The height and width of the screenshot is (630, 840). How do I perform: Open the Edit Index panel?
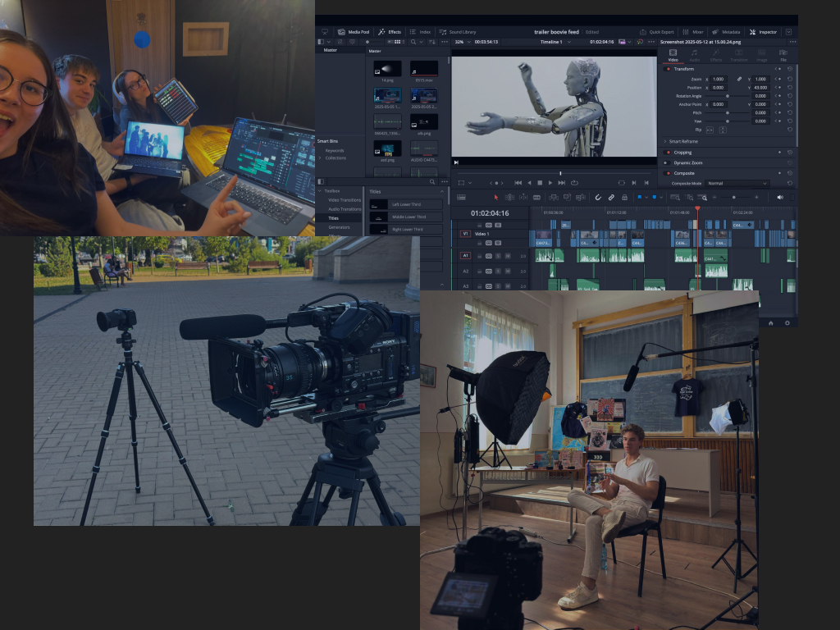pos(421,32)
